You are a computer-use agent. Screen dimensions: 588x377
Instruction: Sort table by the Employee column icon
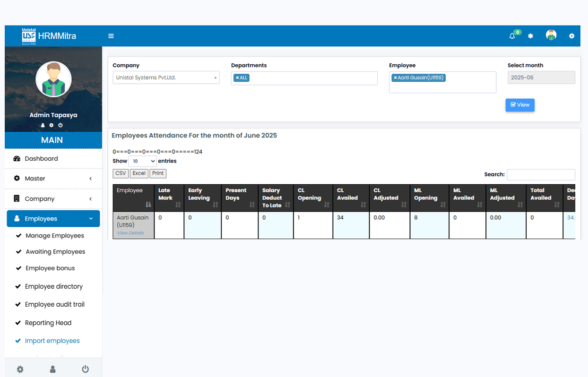[148, 205]
